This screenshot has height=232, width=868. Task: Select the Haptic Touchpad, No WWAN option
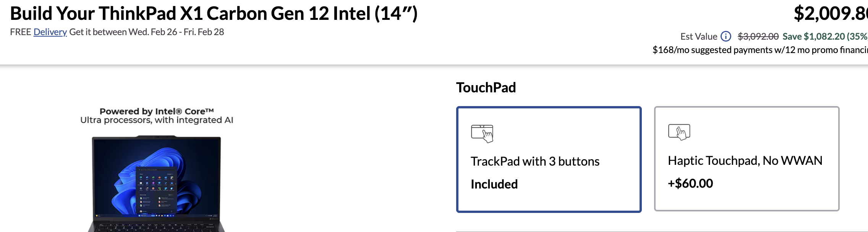747,159
